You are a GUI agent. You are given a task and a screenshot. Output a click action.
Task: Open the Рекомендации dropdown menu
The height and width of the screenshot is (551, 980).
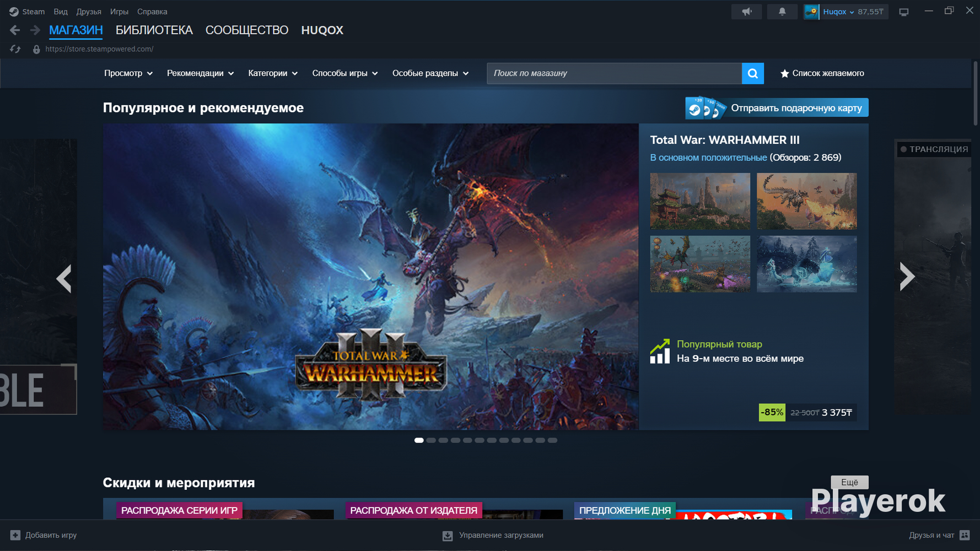(x=201, y=73)
